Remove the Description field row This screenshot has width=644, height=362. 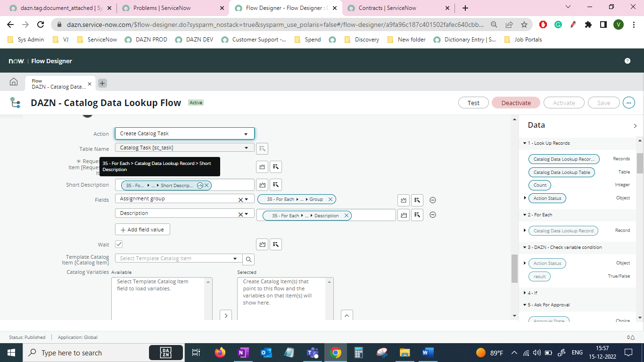click(x=433, y=215)
